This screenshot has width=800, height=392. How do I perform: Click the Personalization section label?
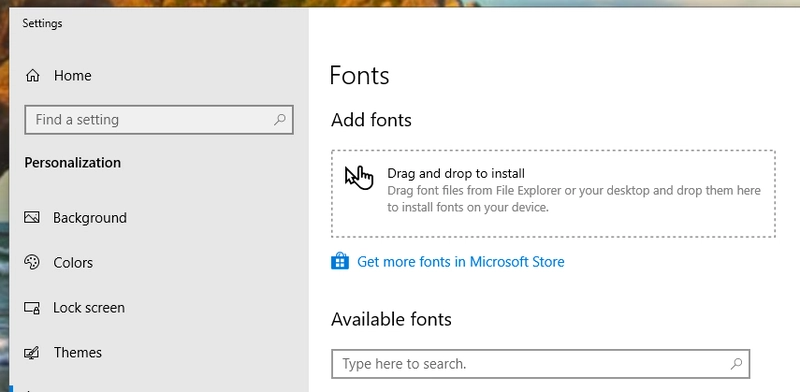pos(72,163)
